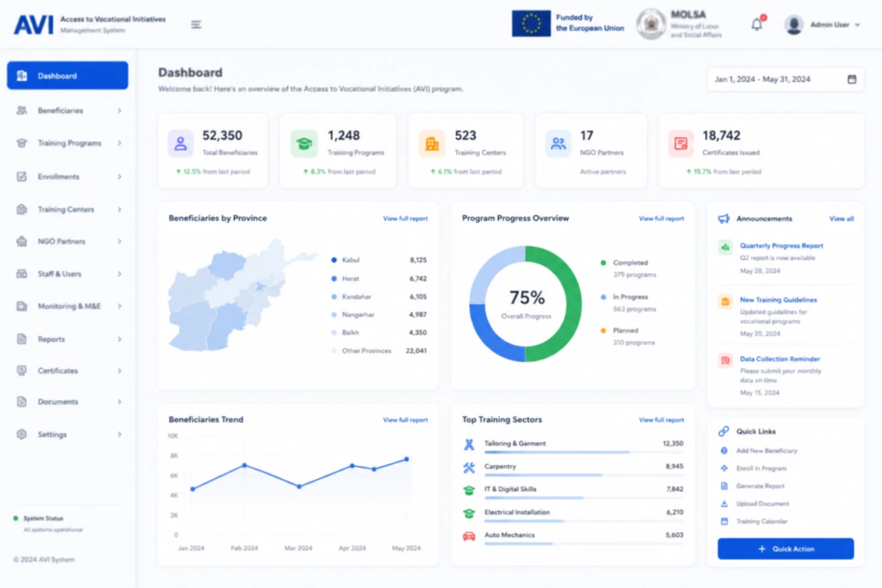The image size is (882, 588).
Task: Click the Total Beneficiaries person icon
Action: (x=181, y=144)
